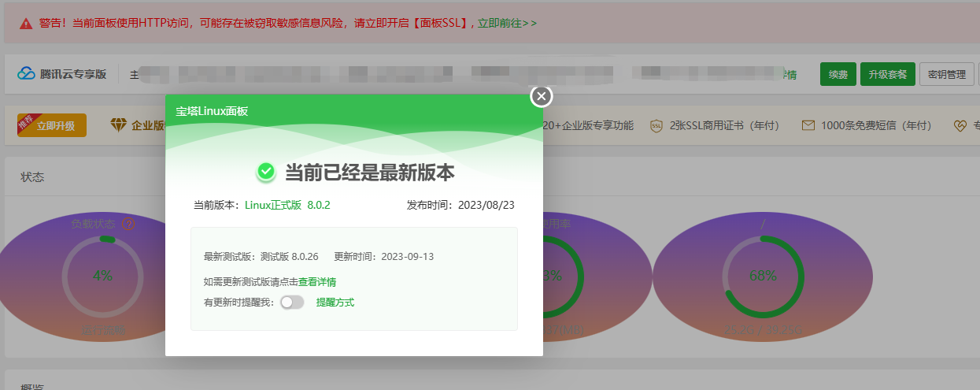Image resolution: width=980 pixels, height=390 pixels.
Task: Click the SSL certificate shield icon
Action: point(656,125)
